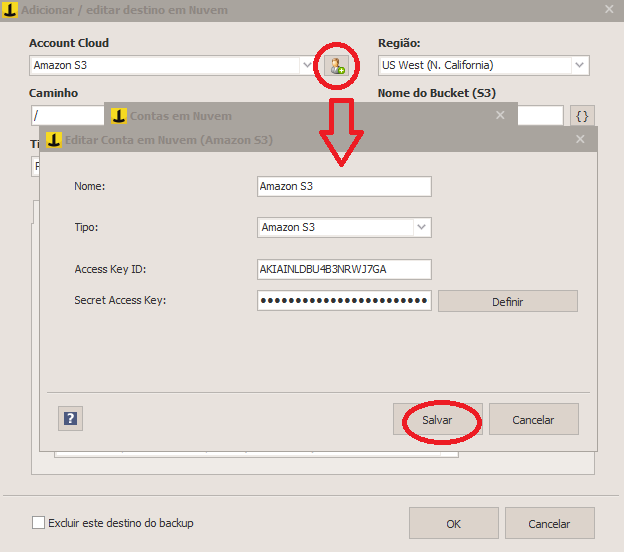Click the Caminho label
This screenshot has width=624, height=557.
click(53, 93)
